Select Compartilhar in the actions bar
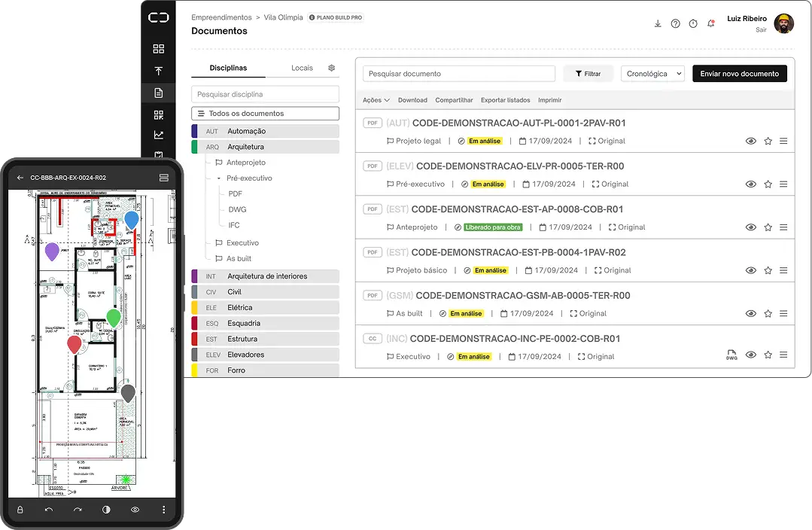 tap(454, 100)
